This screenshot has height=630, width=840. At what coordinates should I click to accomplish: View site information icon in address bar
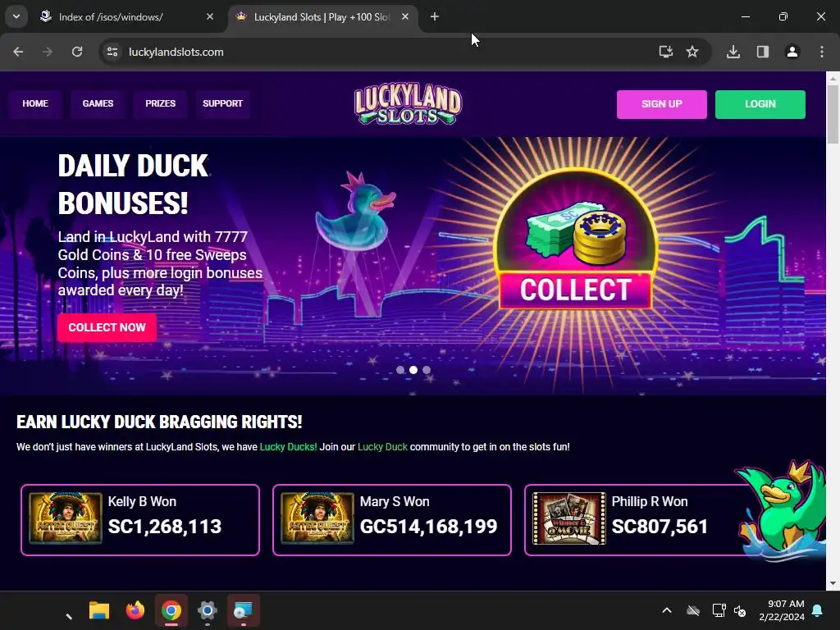(x=112, y=52)
